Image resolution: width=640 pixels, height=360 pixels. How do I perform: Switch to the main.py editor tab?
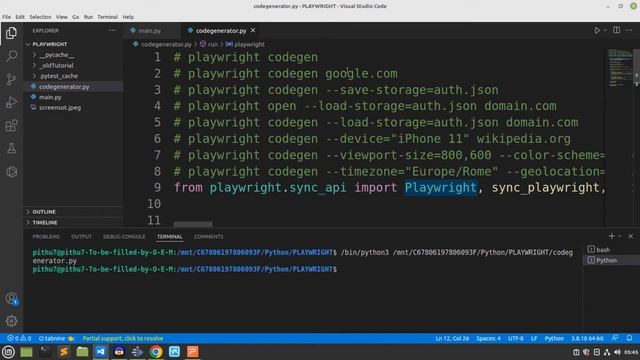coord(149,31)
